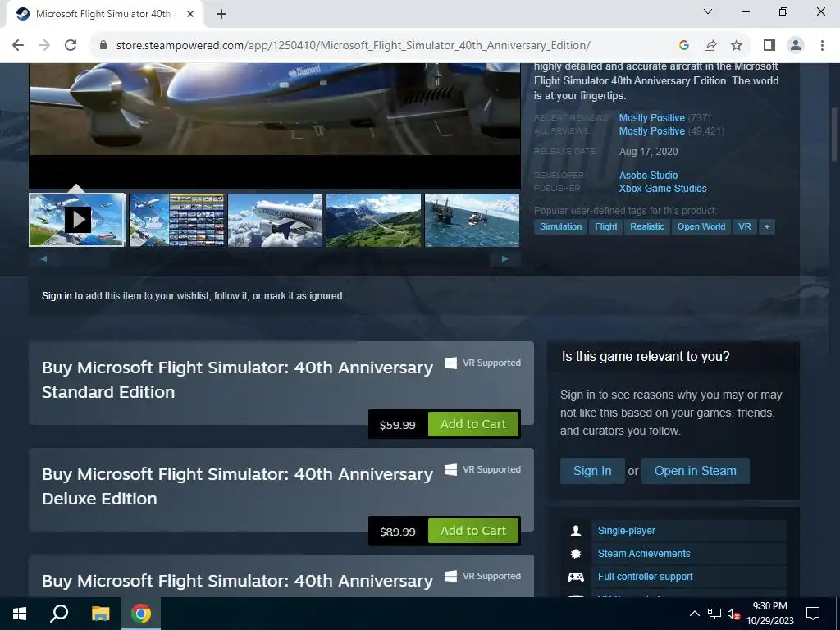This screenshot has width=840, height=630.
Task: Reload the Steam store page
Action: (71, 46)
